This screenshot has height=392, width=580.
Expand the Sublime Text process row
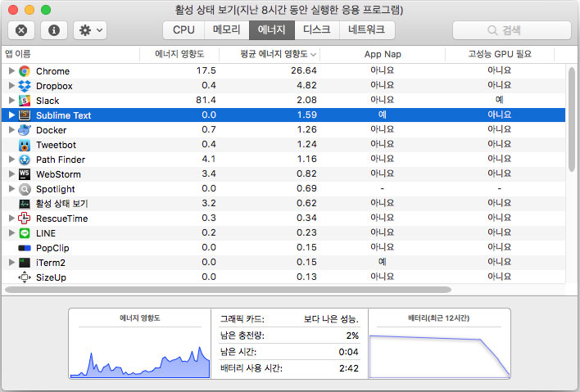[11, 115]
